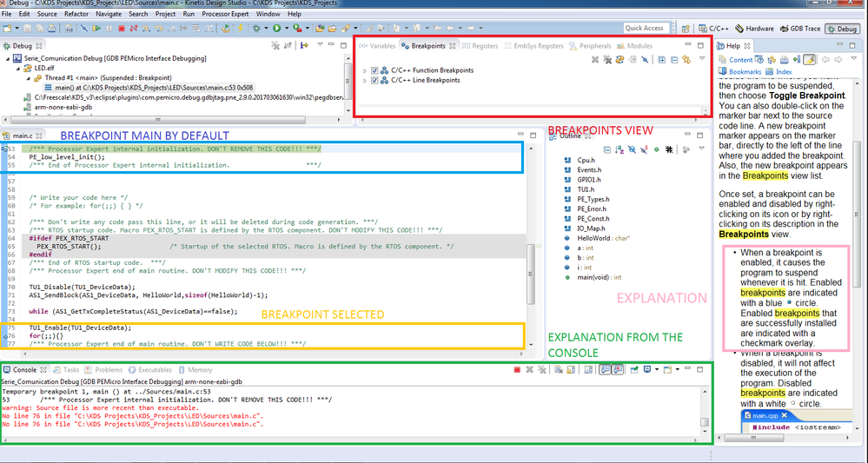Toggle Show Console on standard output change
The height and width of the screenshot is (463, 868).
click(x=605, y=369)
